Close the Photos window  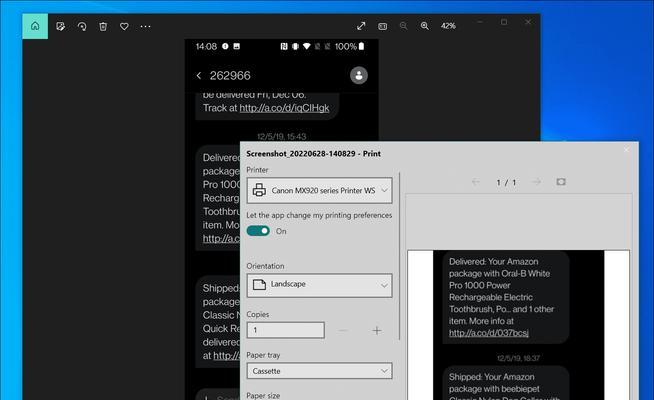[528, 22]
